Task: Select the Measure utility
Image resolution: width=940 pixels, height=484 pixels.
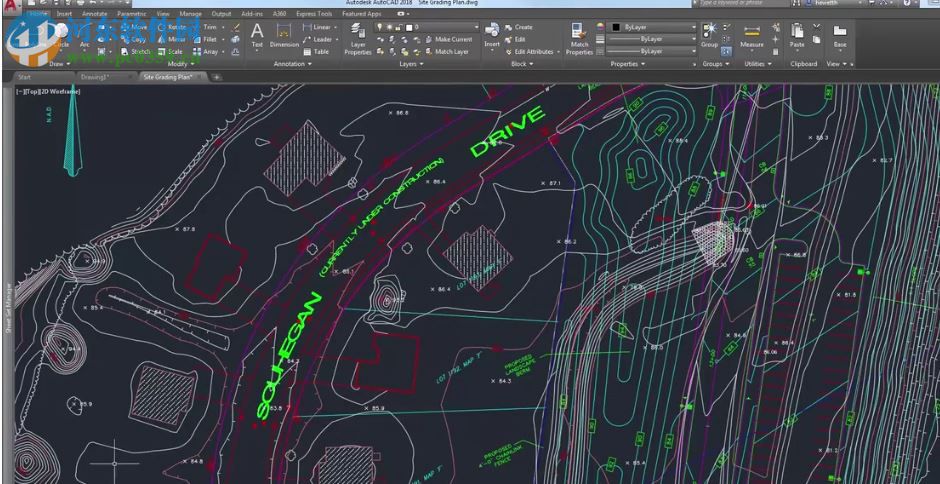Action: 752,36
